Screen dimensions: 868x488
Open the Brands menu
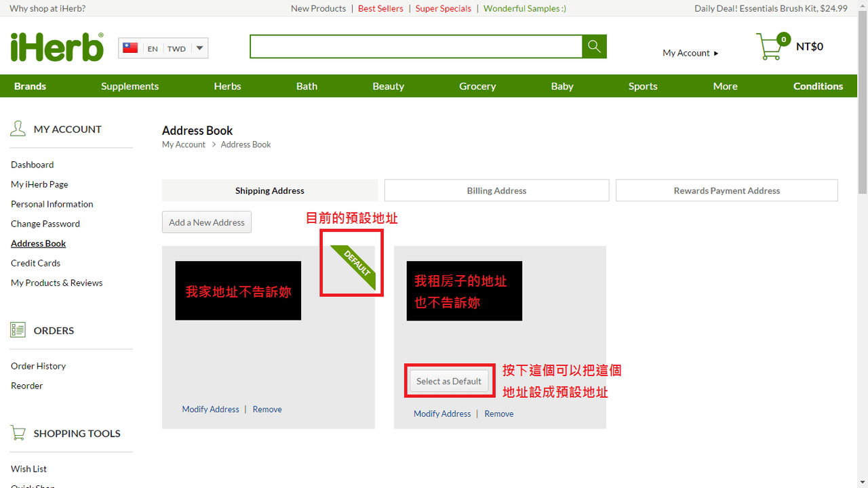(31, 86)
